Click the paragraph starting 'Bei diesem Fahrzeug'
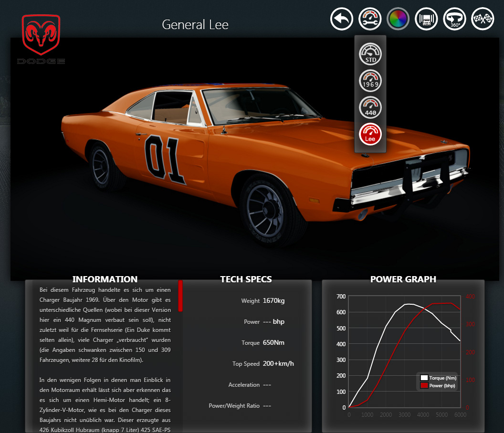The image size is (504, 433). [105, 325]
